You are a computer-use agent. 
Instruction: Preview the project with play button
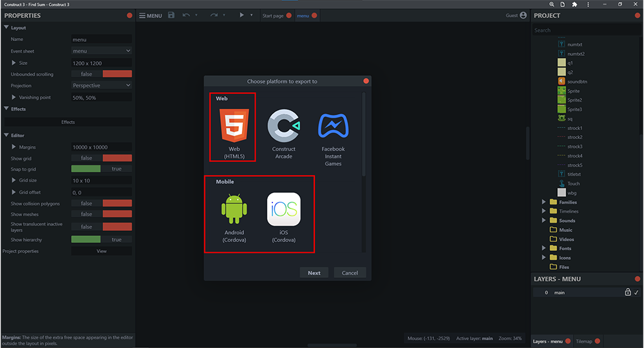point(241,15)
